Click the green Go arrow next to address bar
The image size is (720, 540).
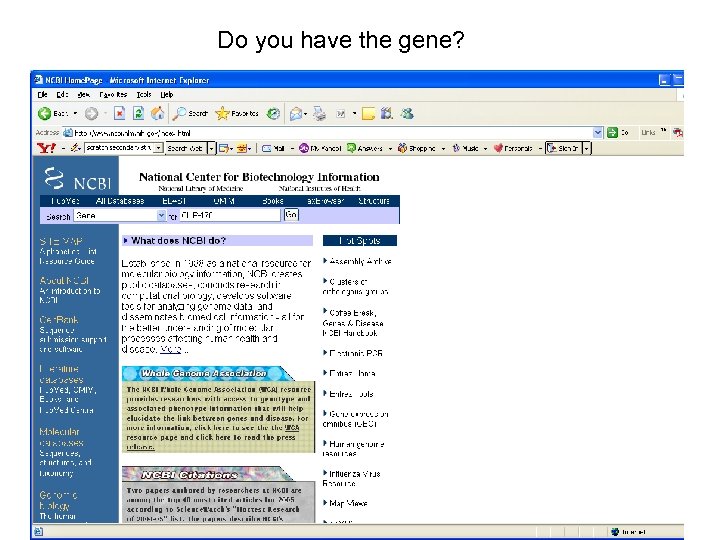click(x=612, y=133)
